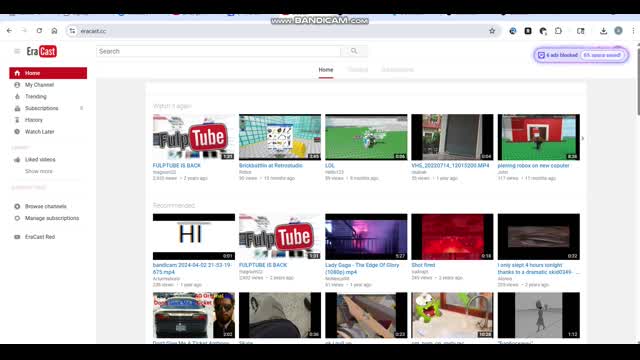
Task: Play the gray animated figure video thumbnail
Action: tap(539, 315)
